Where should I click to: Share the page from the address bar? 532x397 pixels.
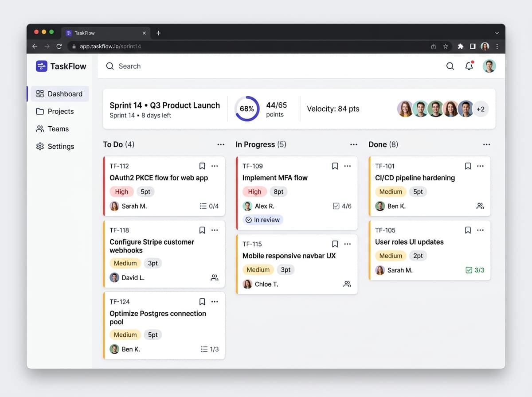(x=434, y=46)
